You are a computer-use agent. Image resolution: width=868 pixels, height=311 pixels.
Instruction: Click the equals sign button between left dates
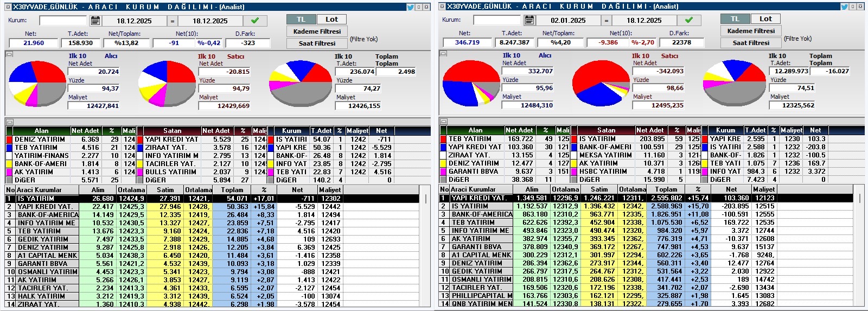(173, 21)
